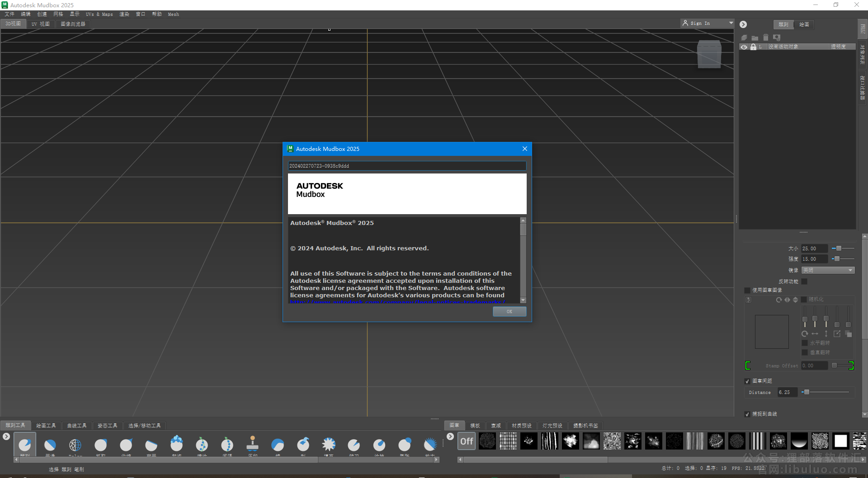This screenshot has width=868, height=478.
Task: Open the UVs & Maps menu
Action: [x=99, y=14]
